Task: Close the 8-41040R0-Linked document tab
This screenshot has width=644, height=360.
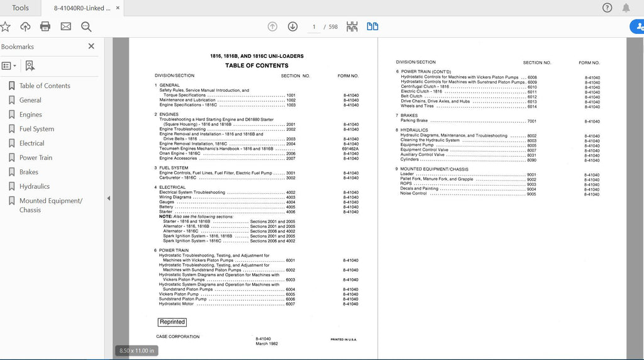Action: [x=118, y=8]
